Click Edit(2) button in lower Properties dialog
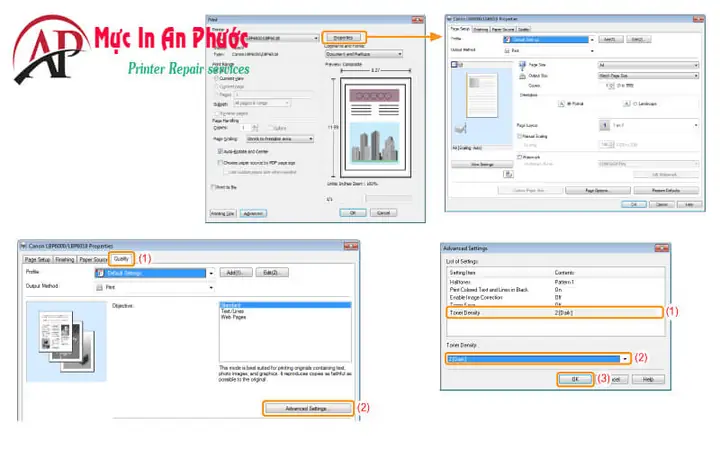 coord(272,273)
